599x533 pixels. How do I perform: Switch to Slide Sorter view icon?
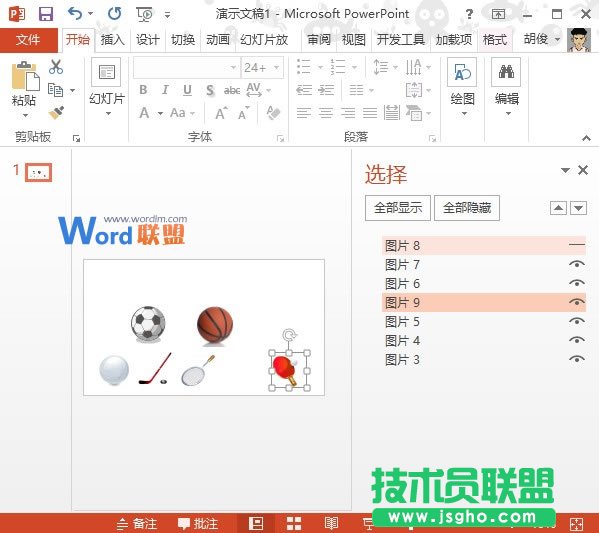[294, 523]
